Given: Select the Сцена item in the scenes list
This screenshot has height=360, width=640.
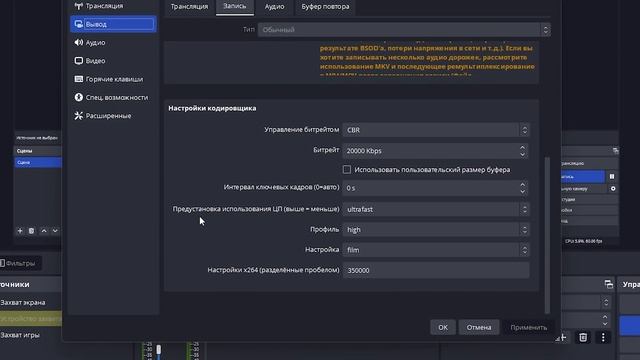Looking at the screenshot, I should click(x=38, y=162).
